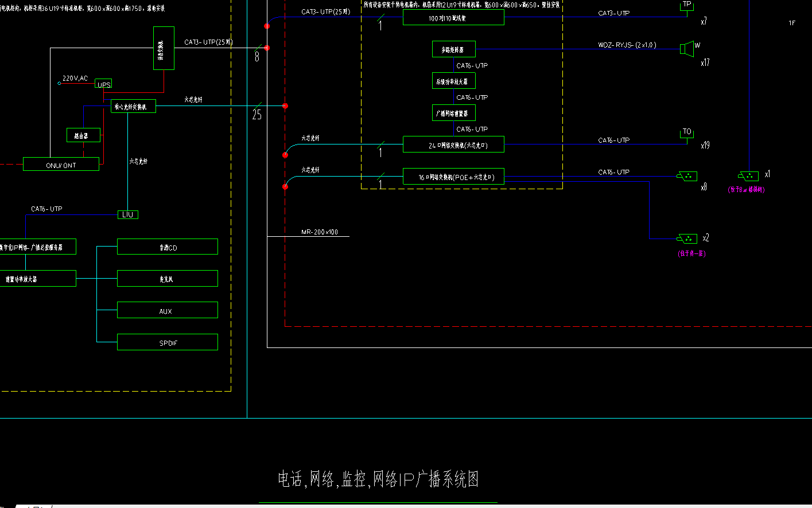Click the AUX input box
Image resolution: width=812 pixels, height=508 pixels.
168,310
